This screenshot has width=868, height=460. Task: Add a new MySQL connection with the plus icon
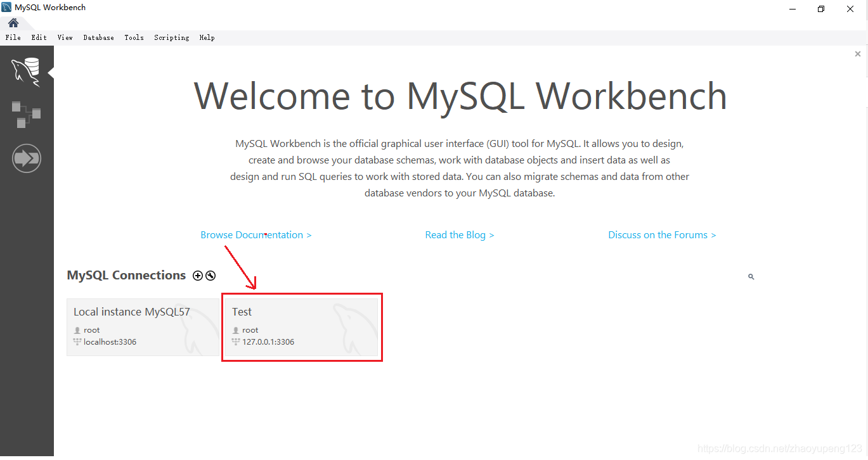pos(197,275)
